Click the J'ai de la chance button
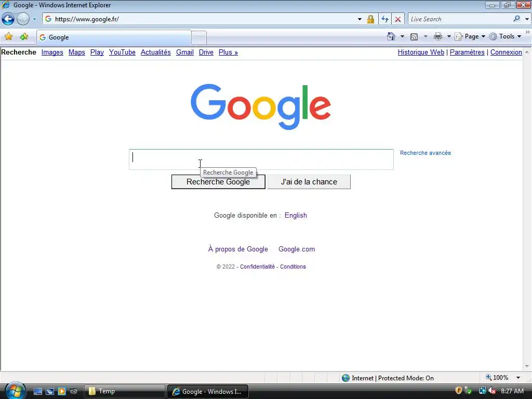This screenshot has width=532, height=399. [x=309, y=182]
